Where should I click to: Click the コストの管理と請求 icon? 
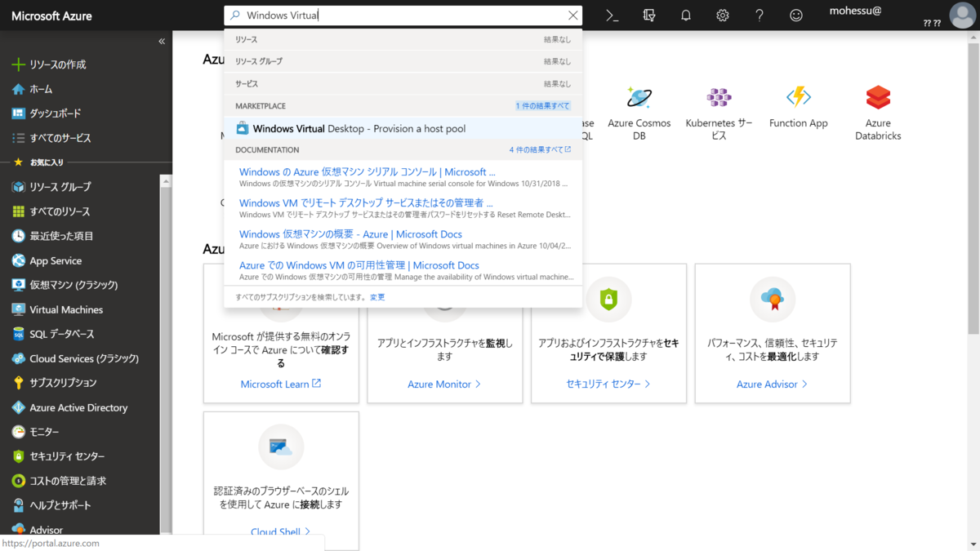tap(18, 481)
